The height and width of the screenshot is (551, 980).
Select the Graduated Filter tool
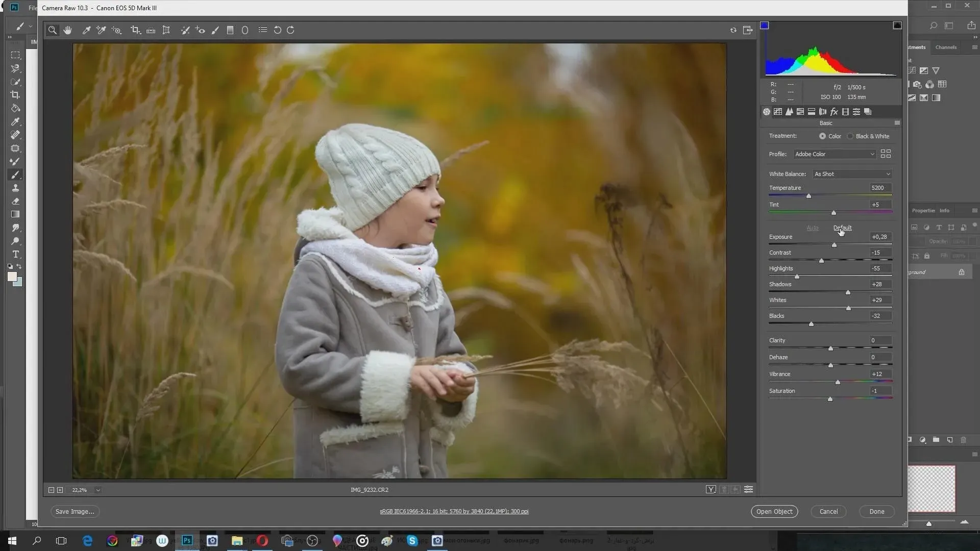click(x=230, y=30)
